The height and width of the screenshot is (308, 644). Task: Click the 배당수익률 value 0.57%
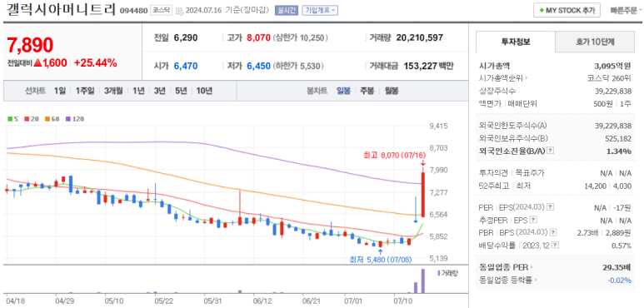[x=622, y=246]
